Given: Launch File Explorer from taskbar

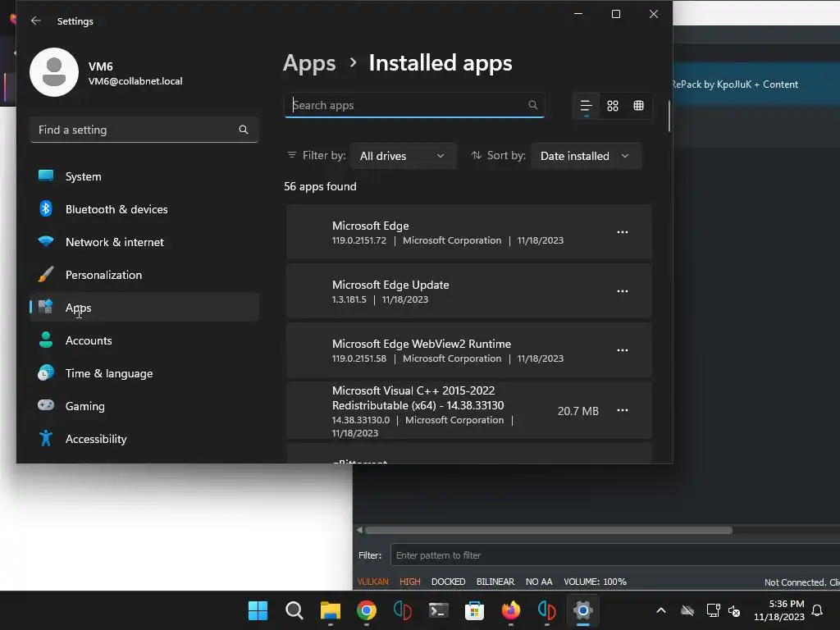Looking at the screenshot, I should (x=330, y=610).
